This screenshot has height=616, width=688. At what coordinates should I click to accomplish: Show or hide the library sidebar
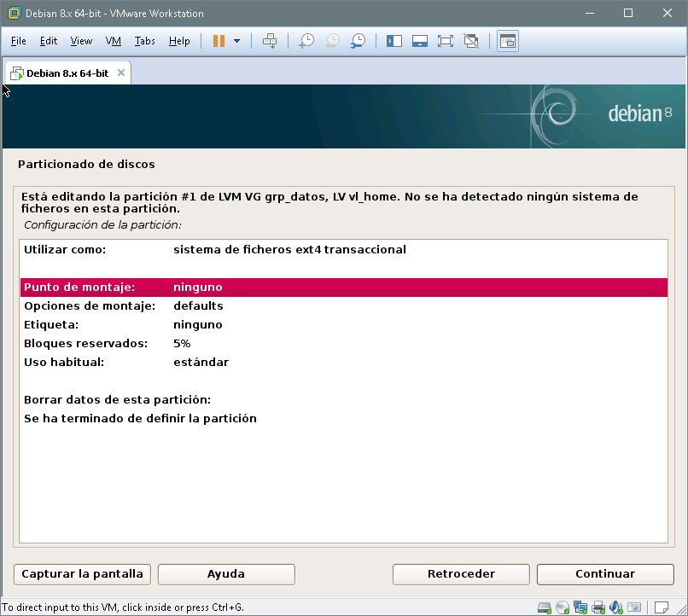click(394, 41)
